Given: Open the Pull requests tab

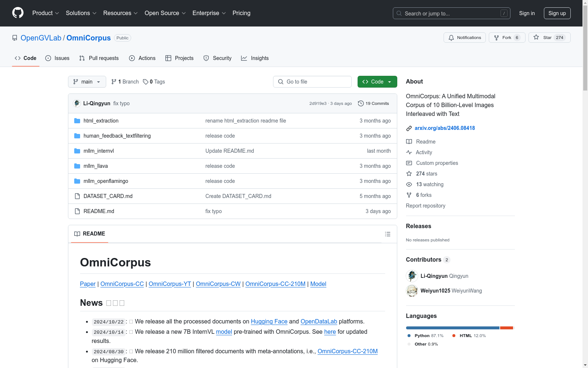Looking at the screenshot, I should [99, 58].
